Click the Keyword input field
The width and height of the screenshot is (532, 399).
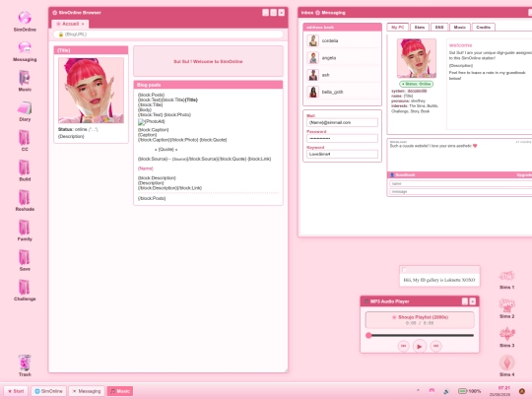tap(342, 154)
